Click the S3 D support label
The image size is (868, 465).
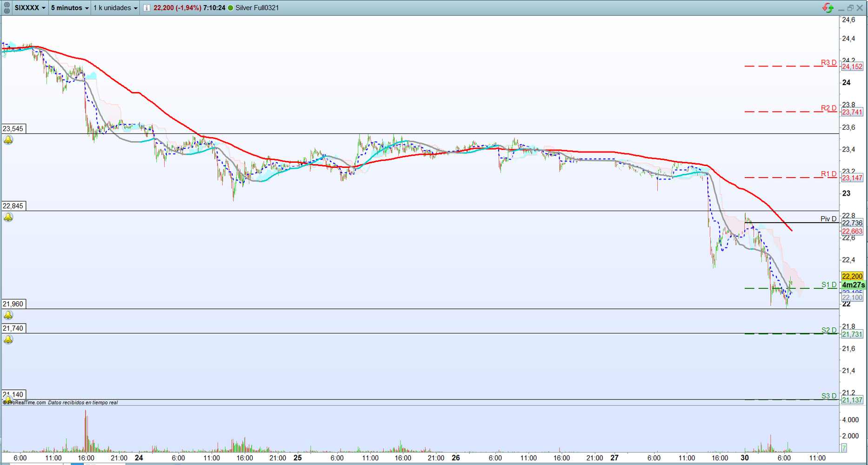pos(829,396)
